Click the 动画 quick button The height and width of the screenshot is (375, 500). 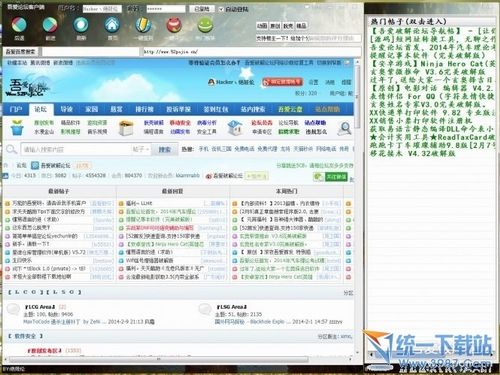262,26
